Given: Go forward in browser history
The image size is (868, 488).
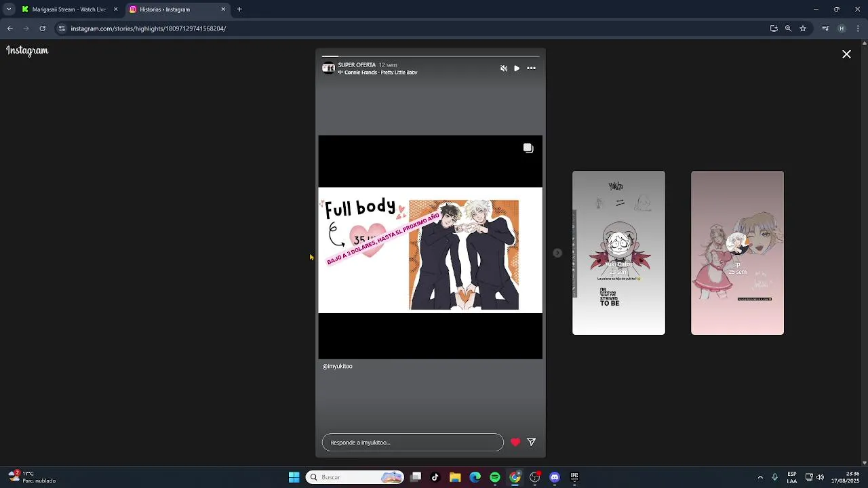Looking at the screenshot, I should pos(26,28).
